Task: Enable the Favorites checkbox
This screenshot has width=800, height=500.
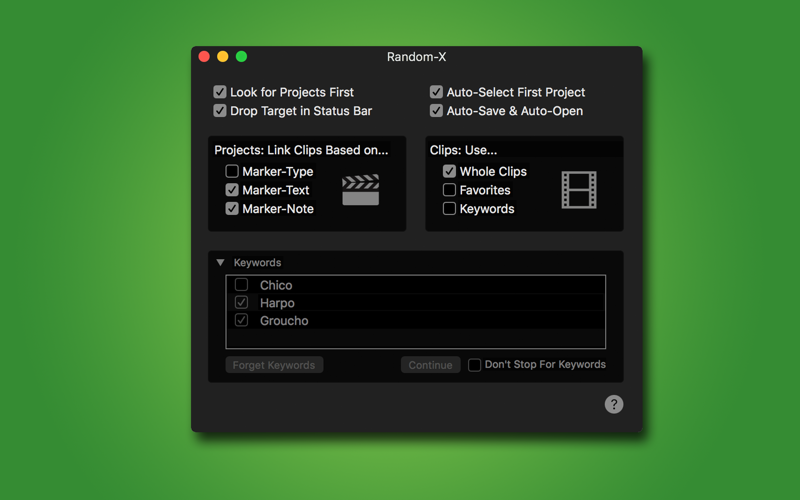Action: click(x=449, y=190)
